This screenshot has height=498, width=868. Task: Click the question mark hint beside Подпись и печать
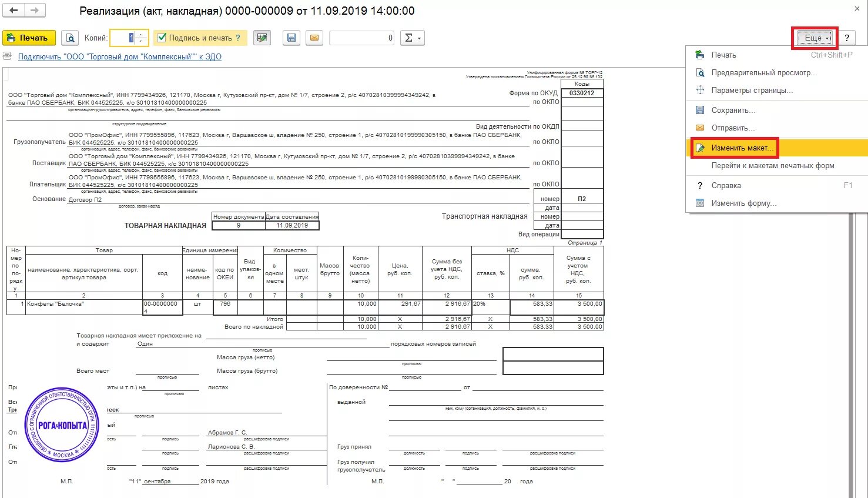tap(238, 38)
